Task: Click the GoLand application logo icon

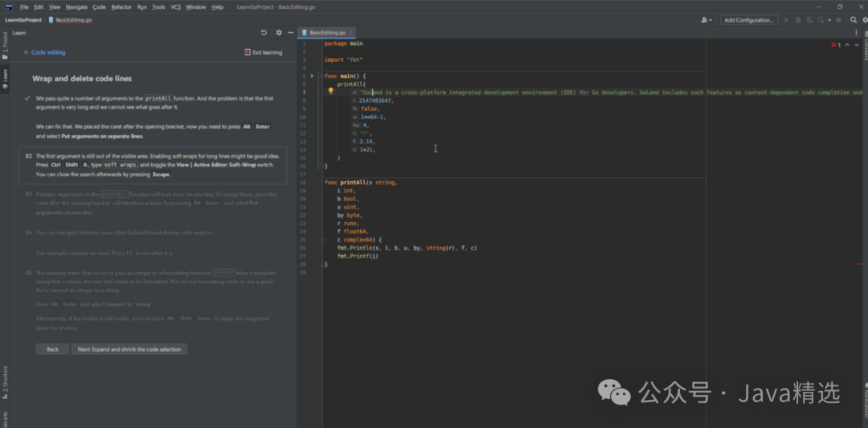Action: click(9, 6)
